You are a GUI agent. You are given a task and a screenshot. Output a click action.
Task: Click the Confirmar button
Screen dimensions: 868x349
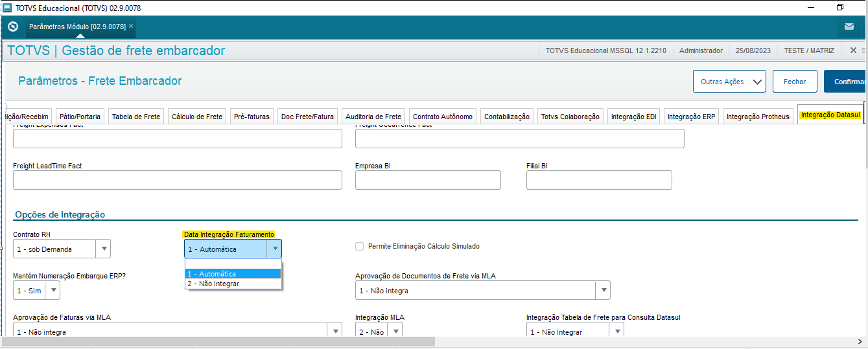[846, 82]
